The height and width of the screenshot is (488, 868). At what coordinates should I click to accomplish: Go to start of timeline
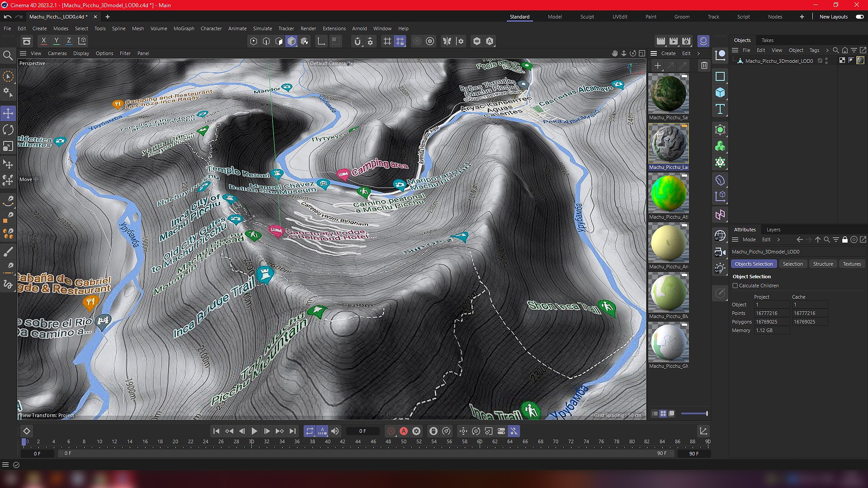pyautogui.click(x=216, y=431)
